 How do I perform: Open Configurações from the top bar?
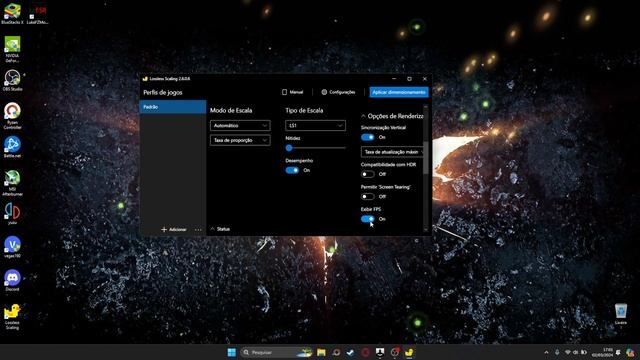(x=338, y=92)
